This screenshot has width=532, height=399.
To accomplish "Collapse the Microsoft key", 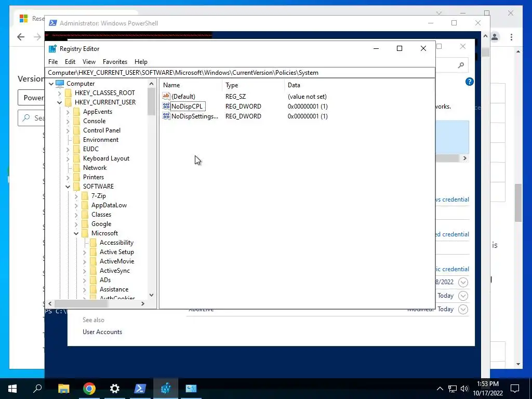I will click(x=76, y=233).
